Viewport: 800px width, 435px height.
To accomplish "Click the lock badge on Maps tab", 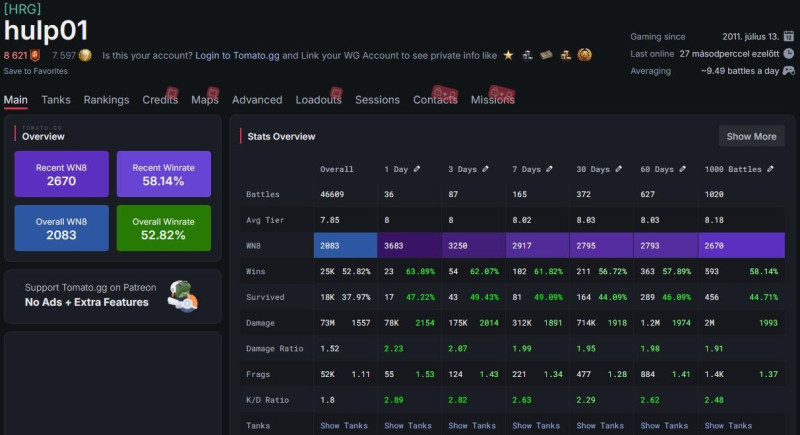I will tap(213, 93).
